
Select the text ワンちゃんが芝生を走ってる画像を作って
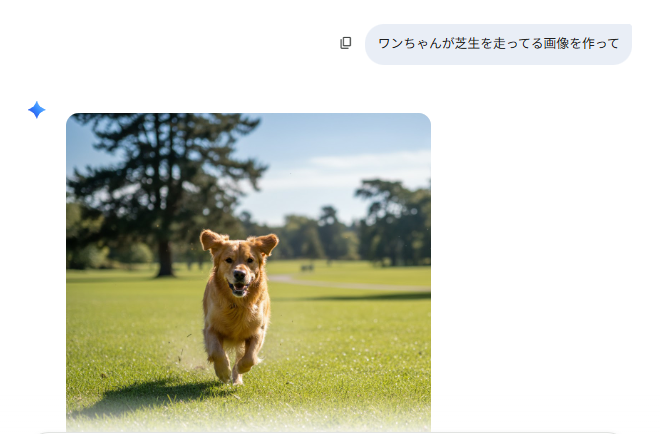point(498,44)
